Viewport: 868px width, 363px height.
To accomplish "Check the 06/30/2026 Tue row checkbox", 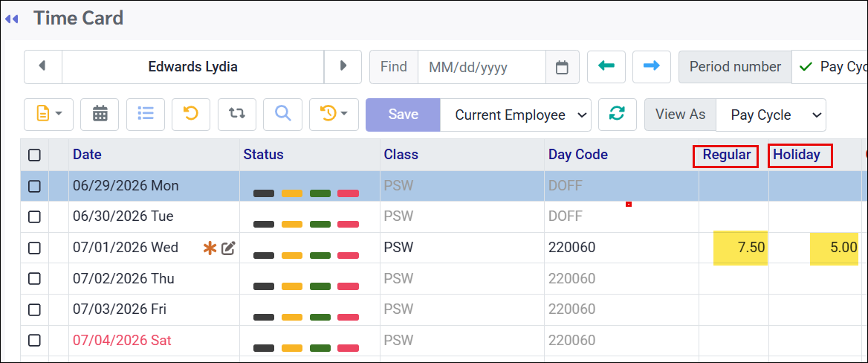I will click(x=34, y=216).
